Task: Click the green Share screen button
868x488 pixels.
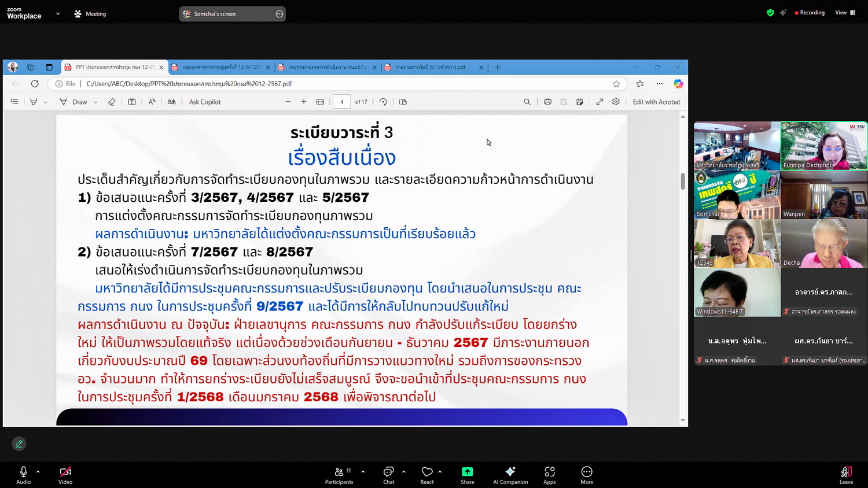Action: tap(468, 475)
